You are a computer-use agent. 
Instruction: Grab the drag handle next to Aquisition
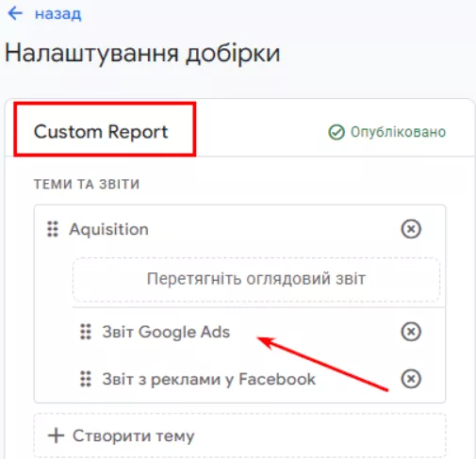pos(53,229)
